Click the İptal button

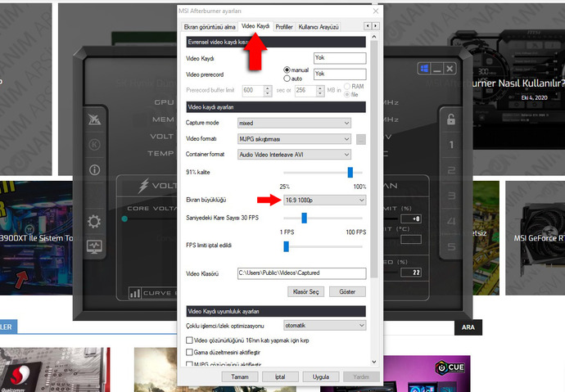coord(280,377)
